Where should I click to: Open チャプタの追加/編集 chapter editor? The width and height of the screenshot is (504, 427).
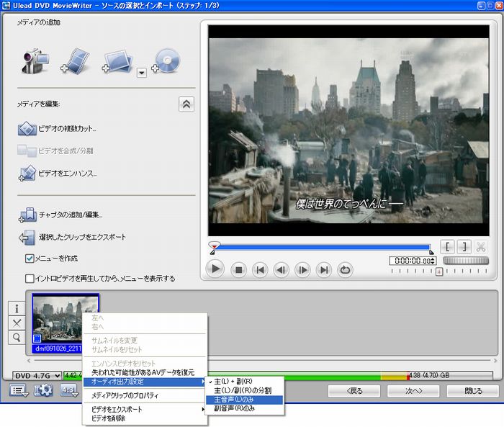coord(60,215)
